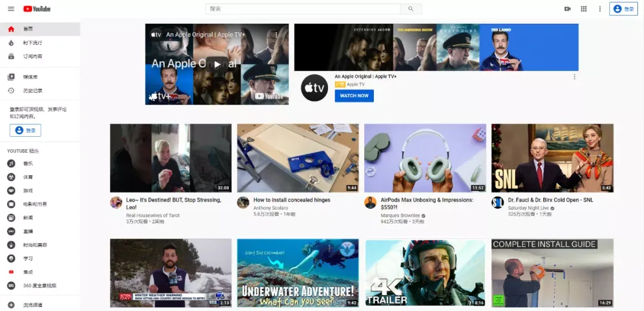Image resolution: width=644 pixels, height=311 pixels.
Task: Select the trending flame icon in sidebar
Action: coord(11,43)
